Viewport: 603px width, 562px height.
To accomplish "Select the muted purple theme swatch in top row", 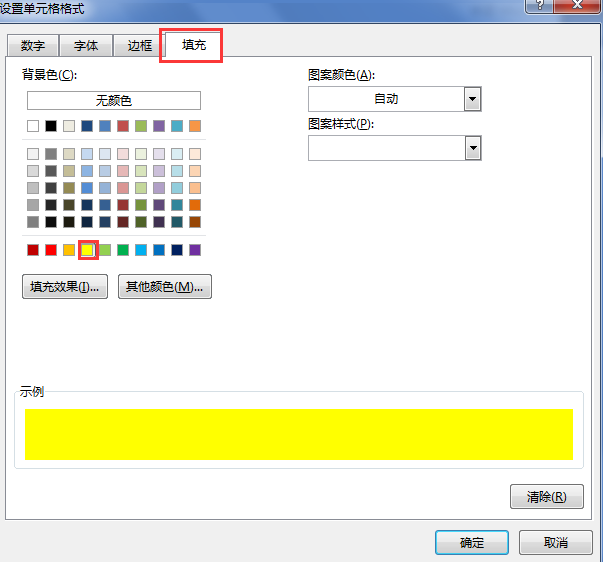I will [x=159, y=126].
